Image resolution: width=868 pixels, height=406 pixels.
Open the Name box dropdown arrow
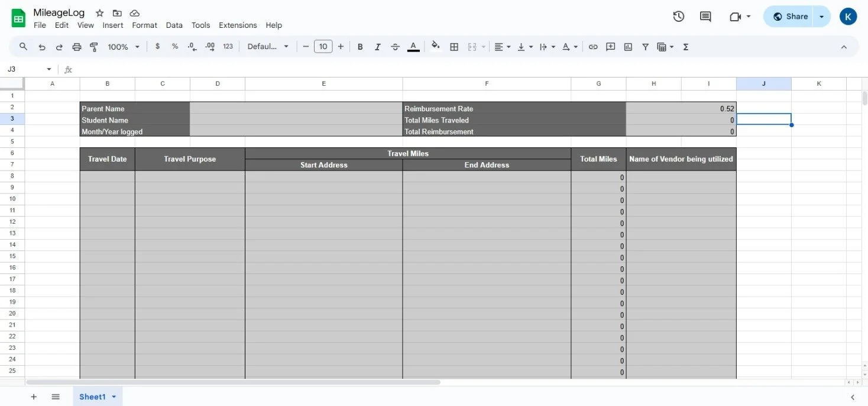[49, 69]
